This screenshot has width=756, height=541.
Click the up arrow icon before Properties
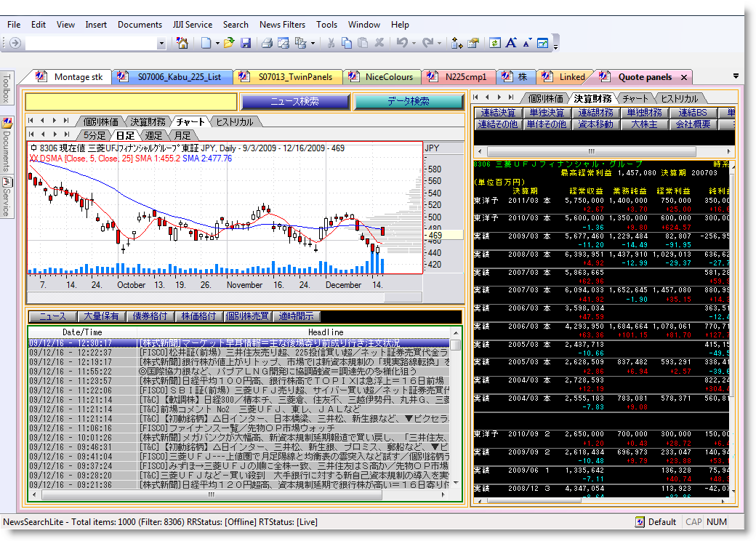coord(457,43)
